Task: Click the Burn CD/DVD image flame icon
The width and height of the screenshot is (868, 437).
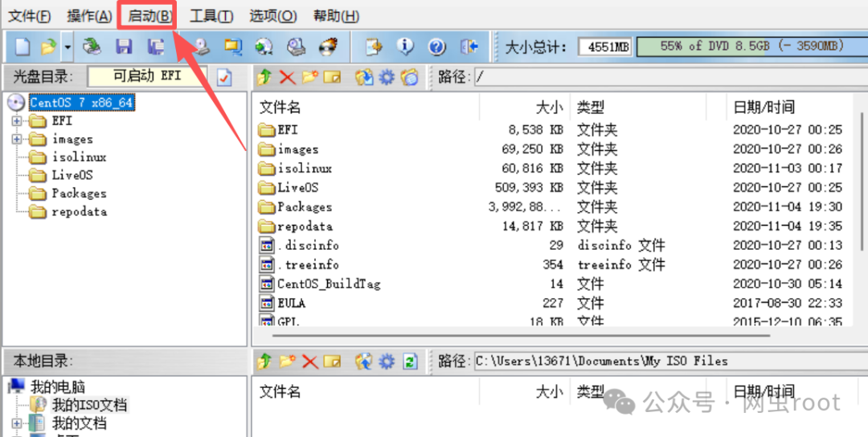Action: (329, 47)
